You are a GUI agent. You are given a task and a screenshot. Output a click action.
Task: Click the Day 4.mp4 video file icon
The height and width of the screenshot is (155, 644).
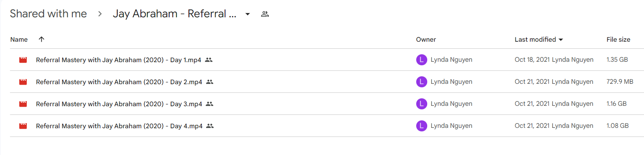[23, 126]
